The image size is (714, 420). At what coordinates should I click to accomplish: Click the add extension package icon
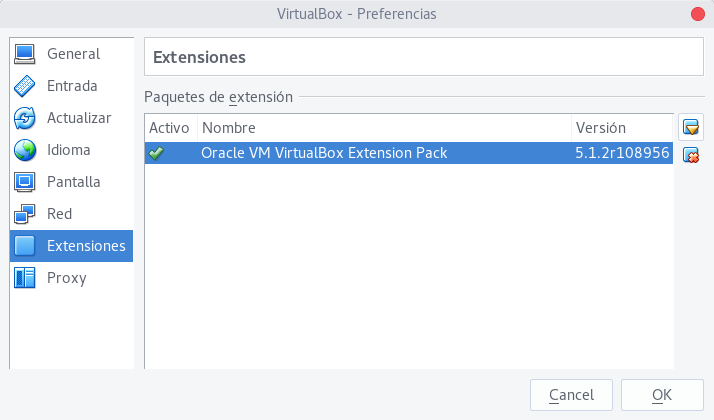pyautogui.click(x=690, y=127)
